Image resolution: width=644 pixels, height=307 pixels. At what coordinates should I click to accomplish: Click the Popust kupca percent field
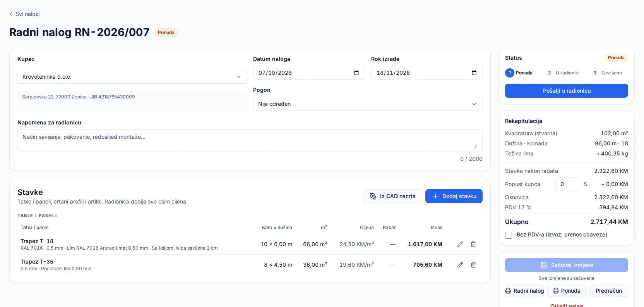pyautogui.click(x=568, y=184)
